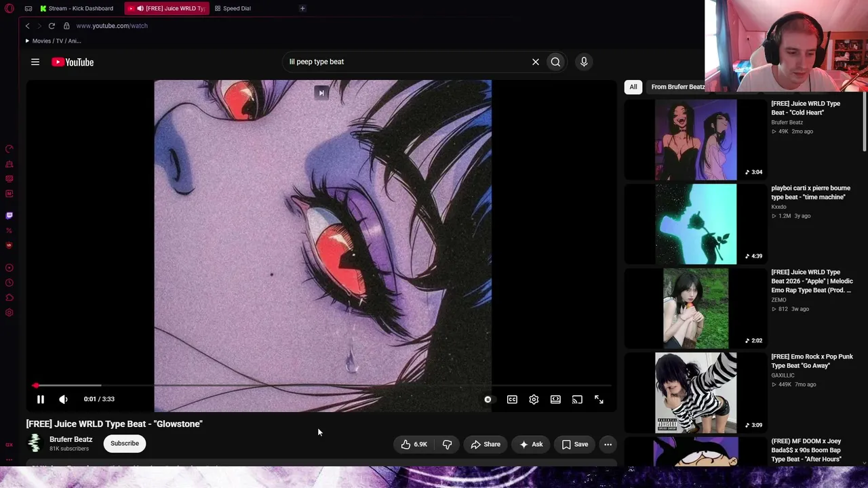Open the "time machine" type beat title
The image size is (868, 488).
tap(810, 192)
